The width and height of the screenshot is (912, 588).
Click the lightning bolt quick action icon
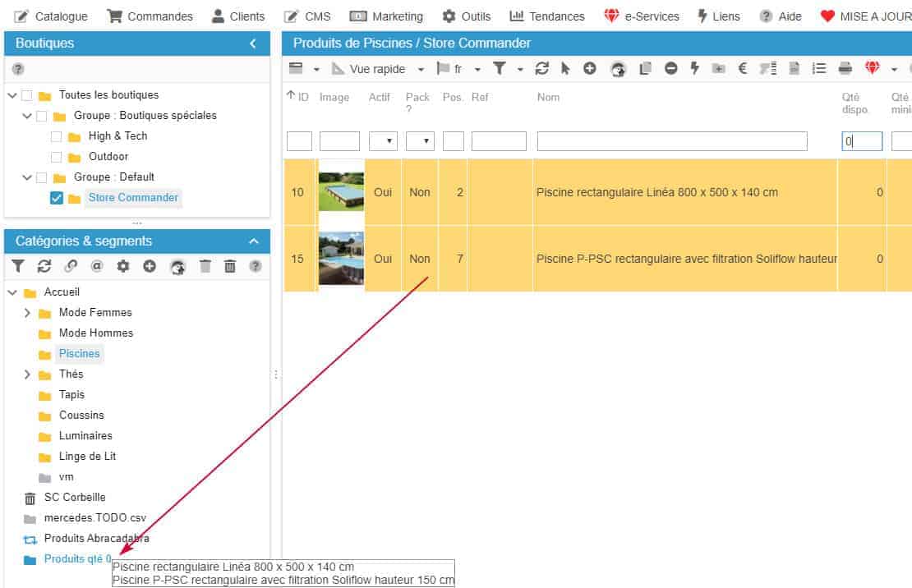[x=694, y=69]
